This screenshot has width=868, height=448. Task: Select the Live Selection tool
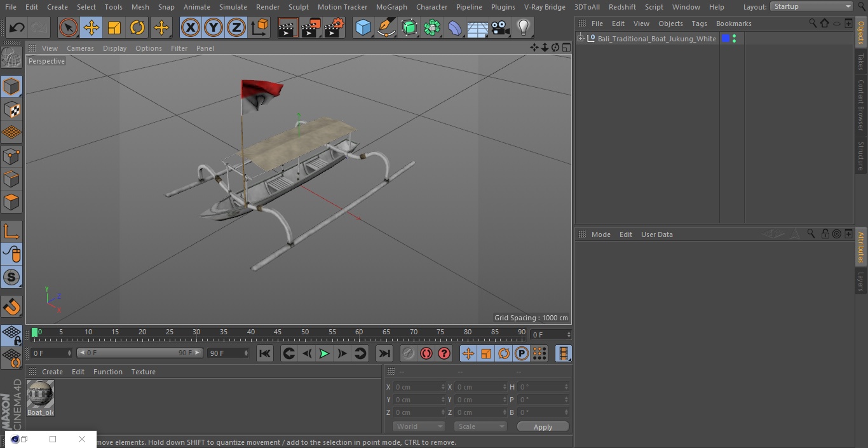coord(69,27)
